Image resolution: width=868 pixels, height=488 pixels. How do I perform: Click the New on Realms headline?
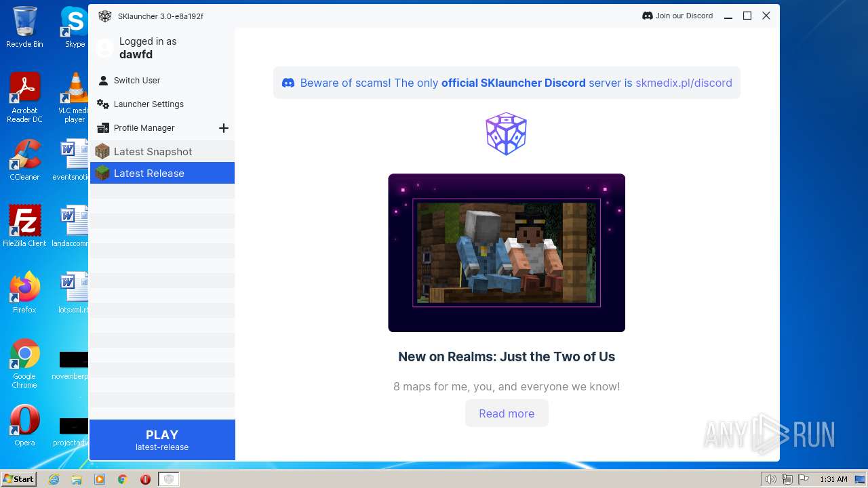(x=507, y=357)
